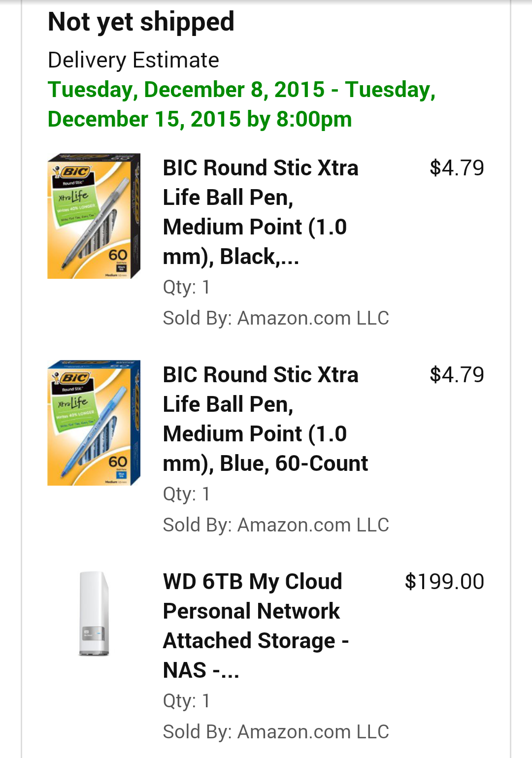
Task: Open the BIC Round Stic Black pen title
Action: pos(260,212)
